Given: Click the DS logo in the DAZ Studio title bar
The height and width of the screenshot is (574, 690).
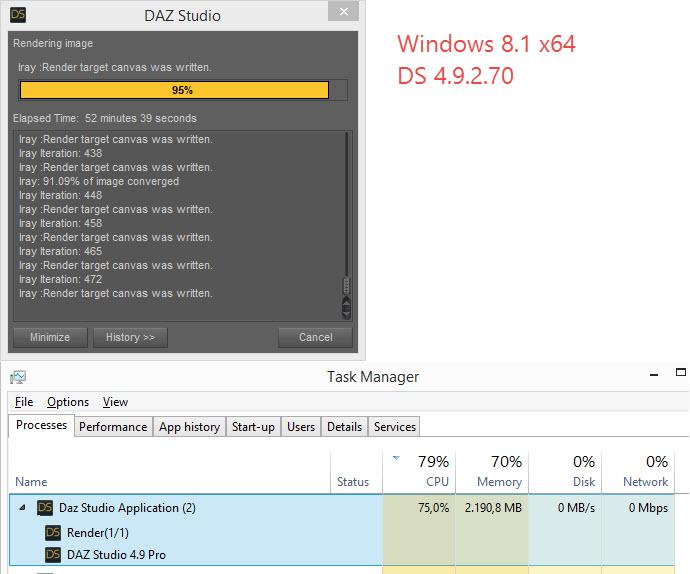Looking at the screenshot, I should [18, 15].
